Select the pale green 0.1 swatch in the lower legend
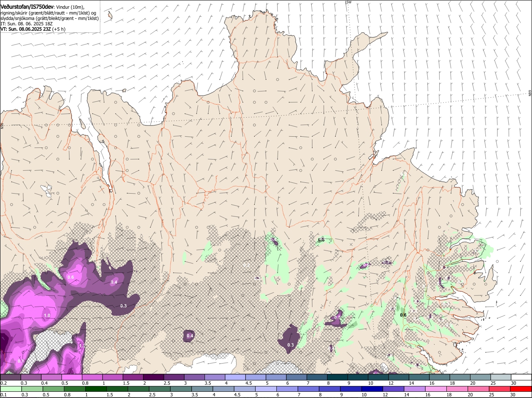The width and height of the screenshot is (532, 398). [10, 389]
